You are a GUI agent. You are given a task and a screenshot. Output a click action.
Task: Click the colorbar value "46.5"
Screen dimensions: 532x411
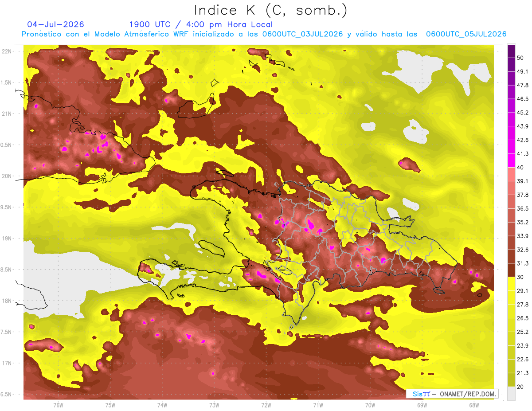coord(523,98)
